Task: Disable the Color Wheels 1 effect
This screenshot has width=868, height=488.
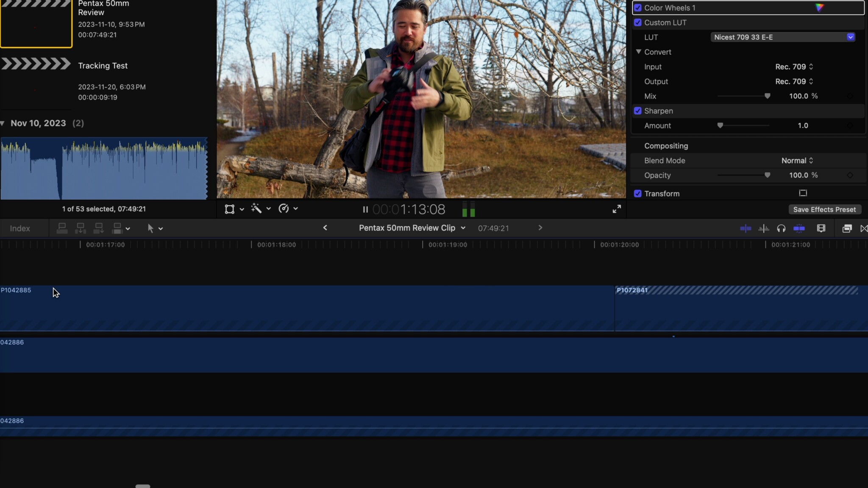Action: (x=637, y=8)
